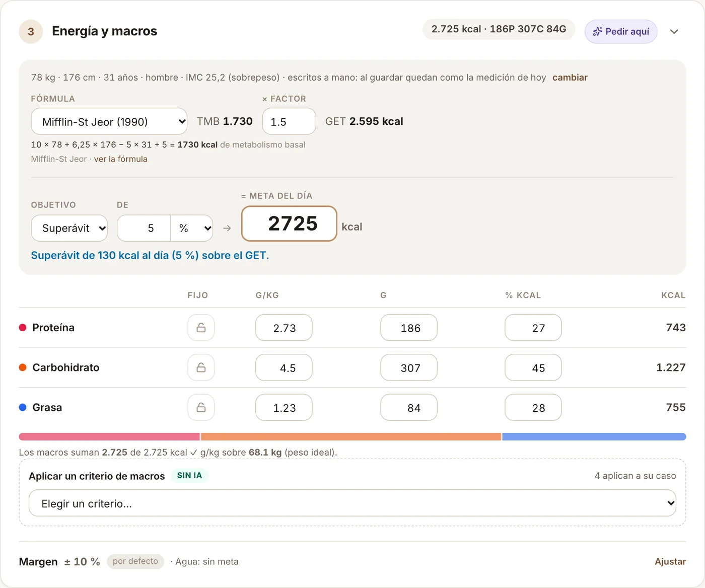The height and width of the screenshot is (588, 705).
Task: Click the pink protein segment of macro bar
Action: (x=109, y=436)
